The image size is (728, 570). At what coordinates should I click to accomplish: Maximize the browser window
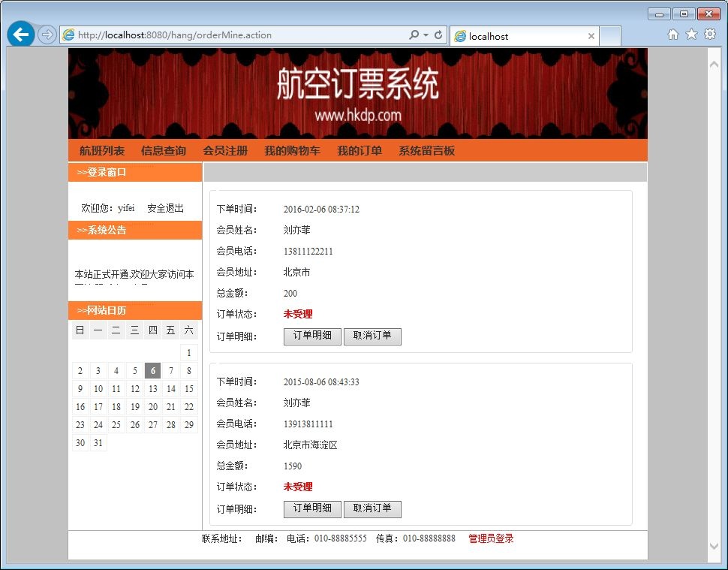(x=684, y=14)
